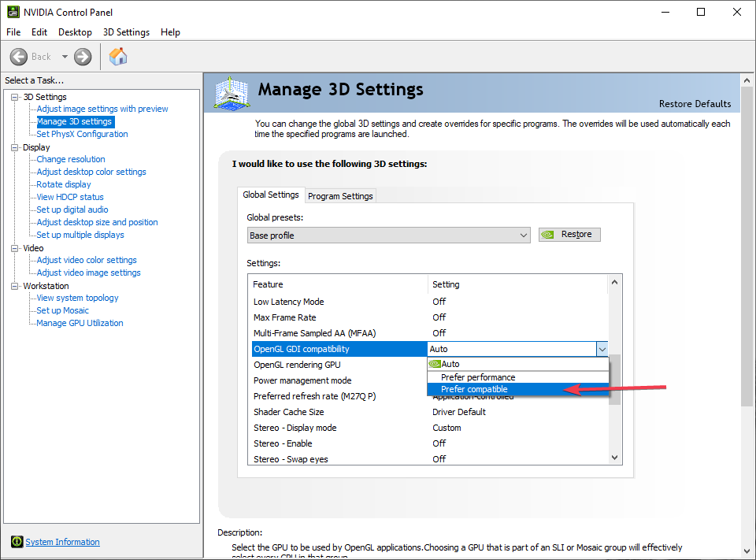
Task: Select Stereo - Display mode row
Action: point(429,428)
